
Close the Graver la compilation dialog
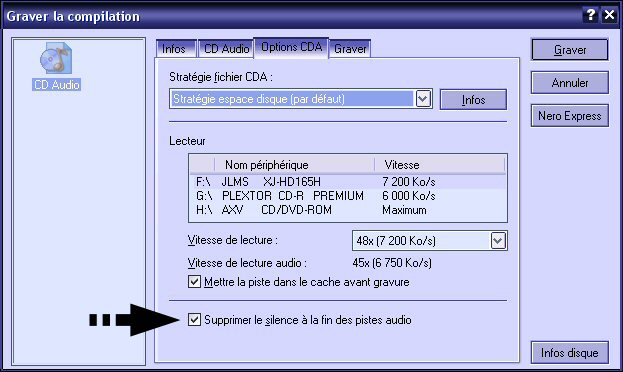[609, 15]
